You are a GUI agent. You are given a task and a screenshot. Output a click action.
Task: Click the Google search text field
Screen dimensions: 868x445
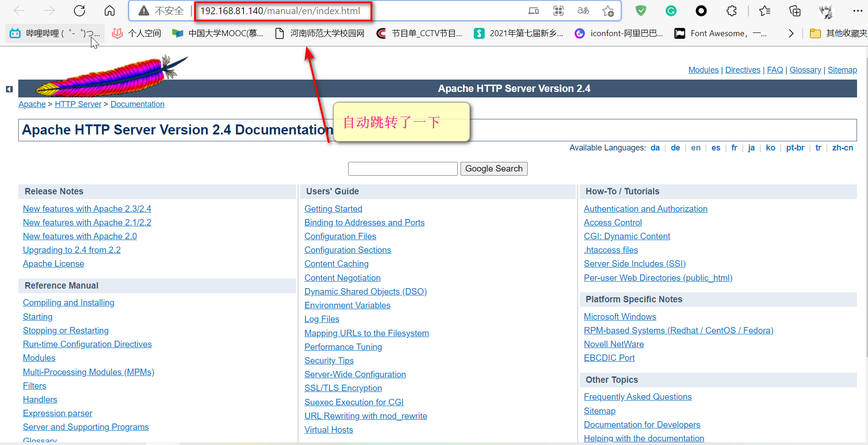[402, 169]
